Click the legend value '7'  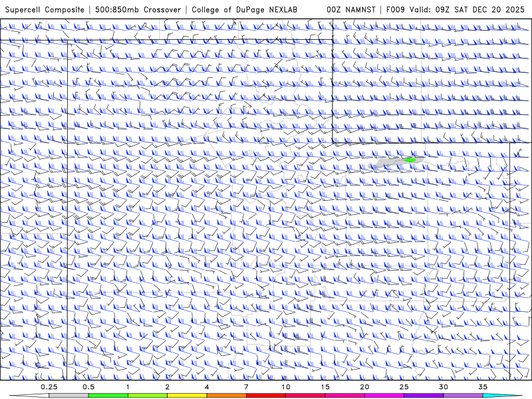(x=246, y=387)
